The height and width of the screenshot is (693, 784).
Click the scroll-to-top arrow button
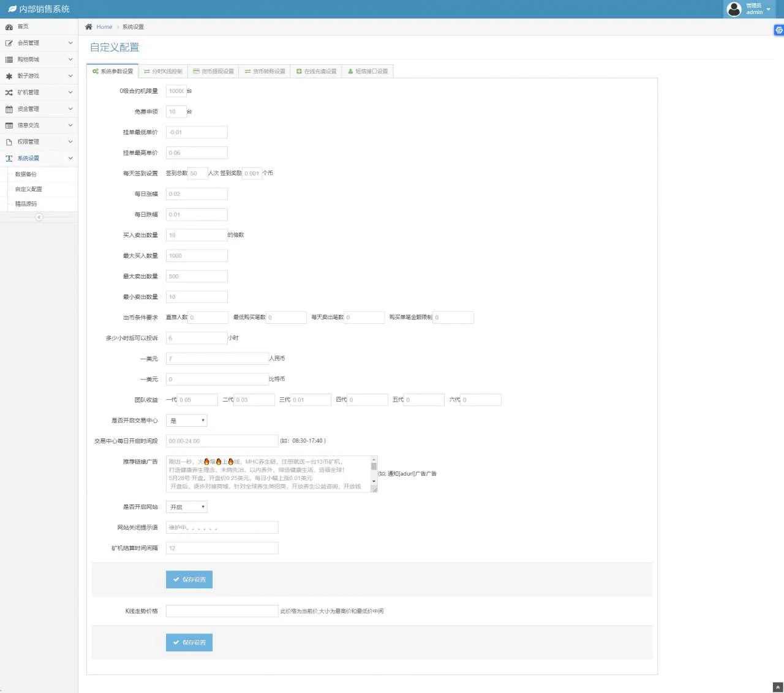[778, 687]
